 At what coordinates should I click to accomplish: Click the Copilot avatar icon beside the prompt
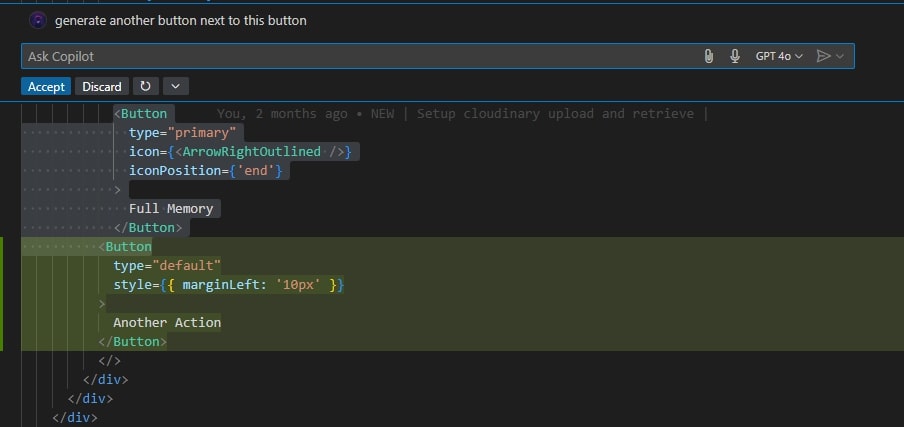(x=38, y=20)
